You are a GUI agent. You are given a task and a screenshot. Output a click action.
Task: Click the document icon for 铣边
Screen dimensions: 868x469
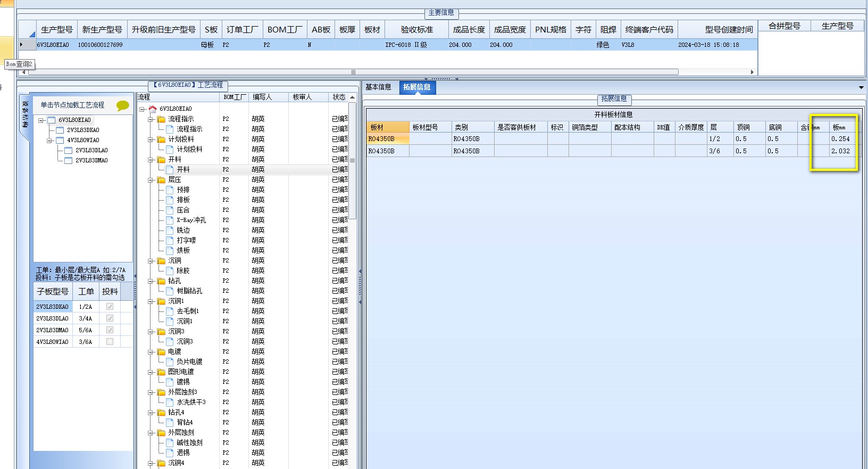170,230
